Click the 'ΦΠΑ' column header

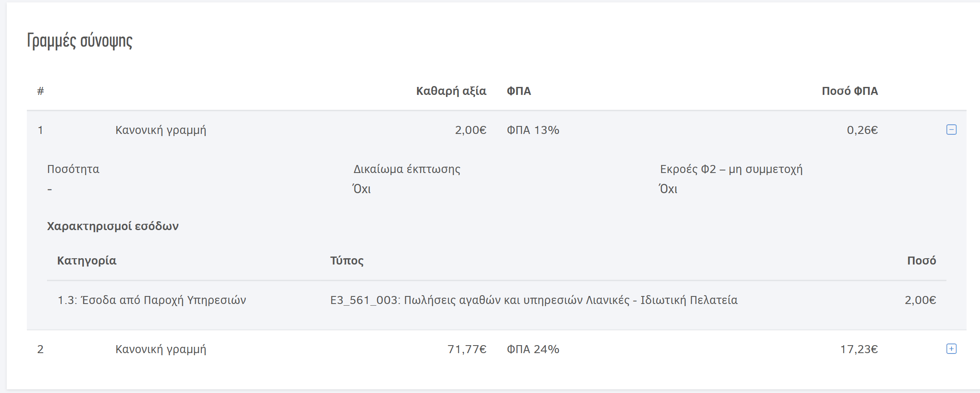click(x=519, y=91)
